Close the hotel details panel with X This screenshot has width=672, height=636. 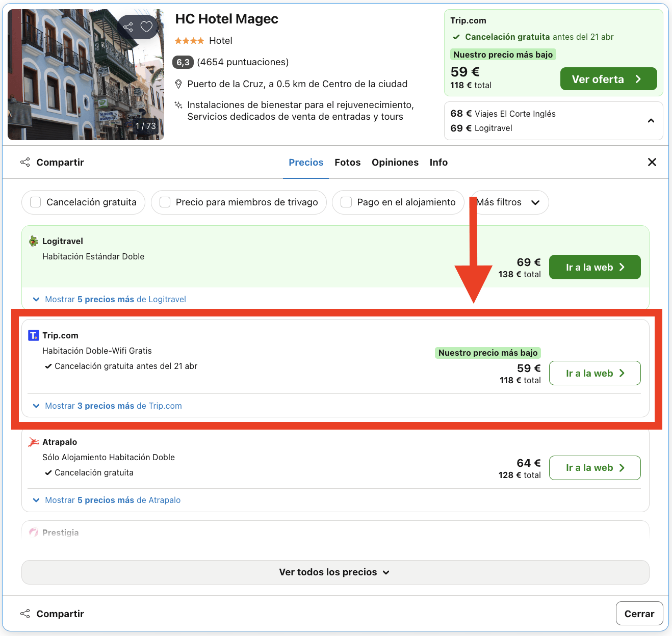pos(652,162)
